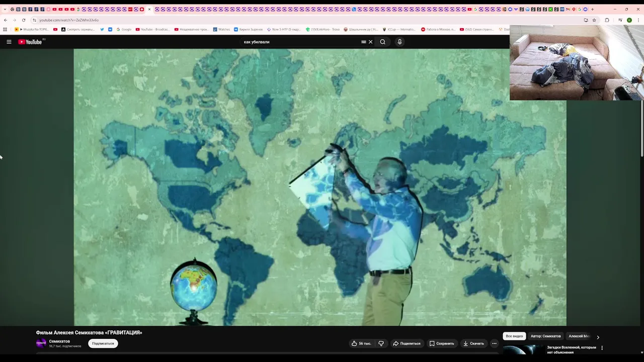The image size is (644, 362).
Task: Open the Поделиться share dialog
Action: point(407,343)
